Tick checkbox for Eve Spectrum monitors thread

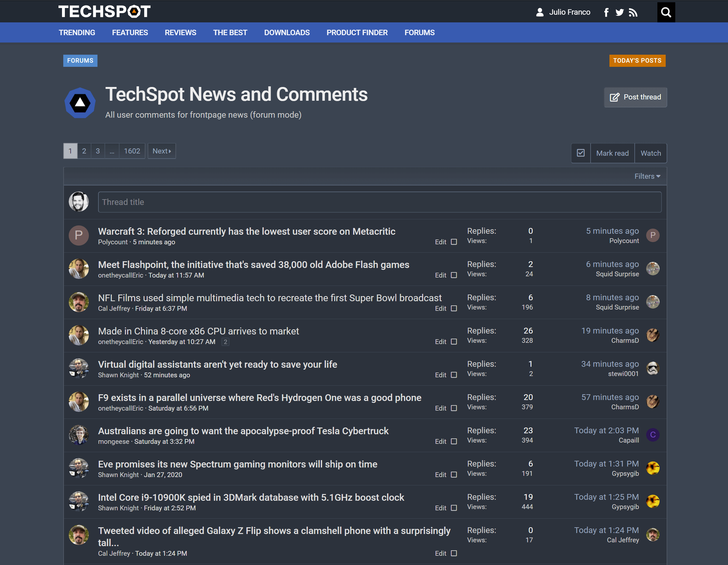pos(454,475)
